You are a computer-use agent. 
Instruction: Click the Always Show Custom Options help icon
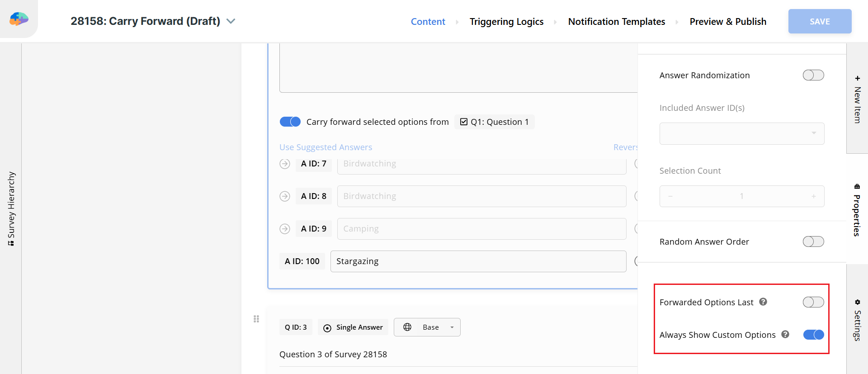785,334
